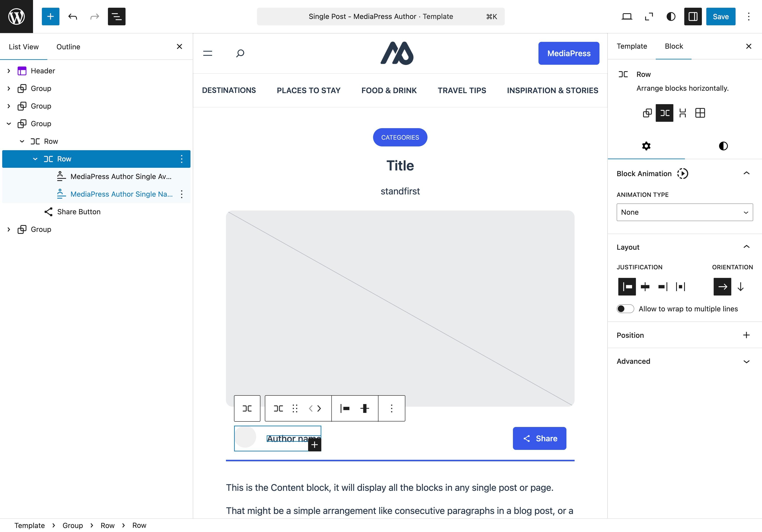Click the blue Share button in canvas
Viewport: 762px width, 532px height.
click(539, 438)
